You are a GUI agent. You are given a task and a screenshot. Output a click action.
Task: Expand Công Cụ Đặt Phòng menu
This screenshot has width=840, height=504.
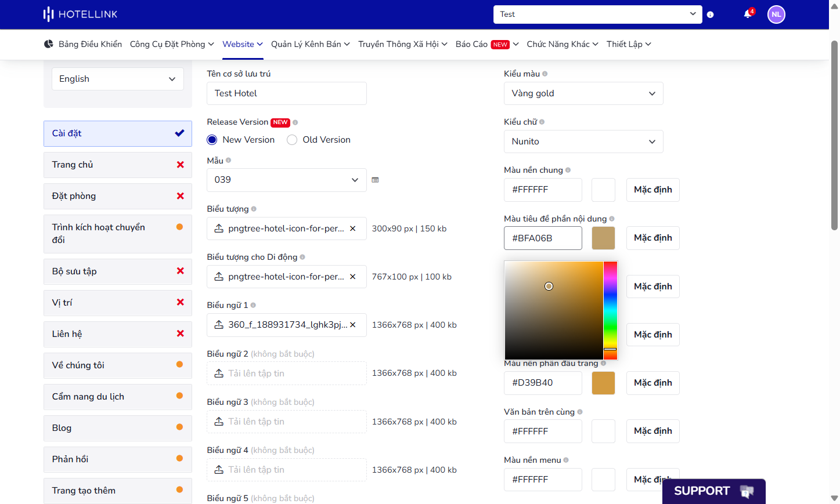(x=172, y=44)
